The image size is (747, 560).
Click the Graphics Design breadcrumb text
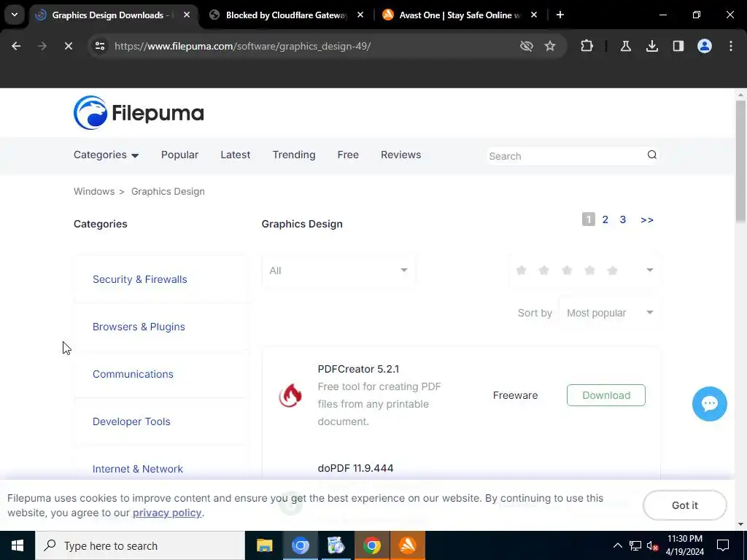pos(168,192)
